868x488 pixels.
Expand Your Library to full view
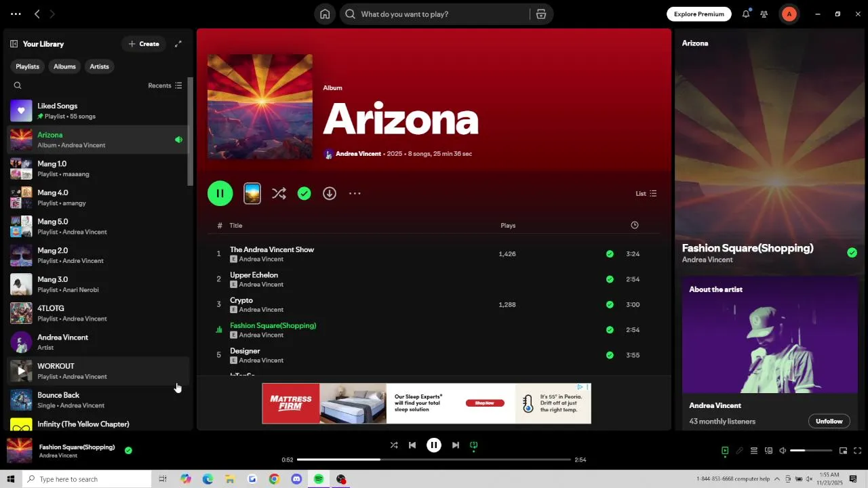click(x=178, y=44)
